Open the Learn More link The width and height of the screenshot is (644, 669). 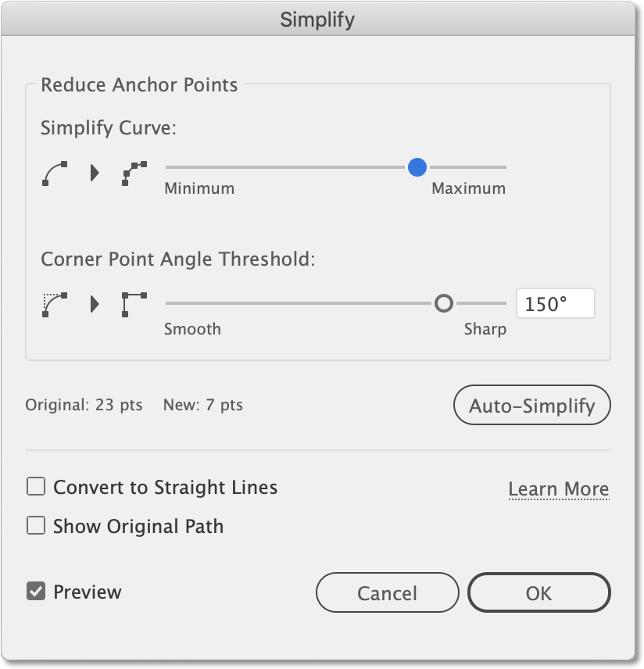pyautogui.click(x=559, y=488)
